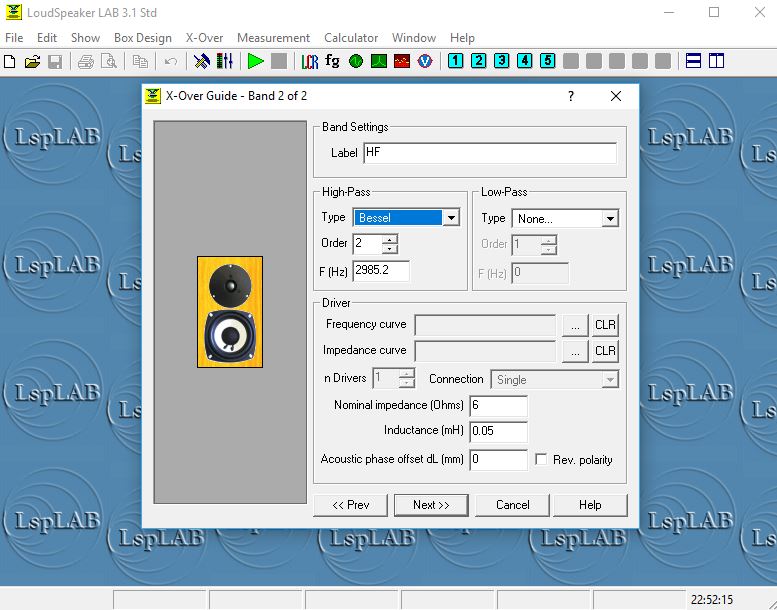The height and width of the screenshot is (610, 777).
Task: Click the Inductance (mH) field
Action: click(498, 431)
